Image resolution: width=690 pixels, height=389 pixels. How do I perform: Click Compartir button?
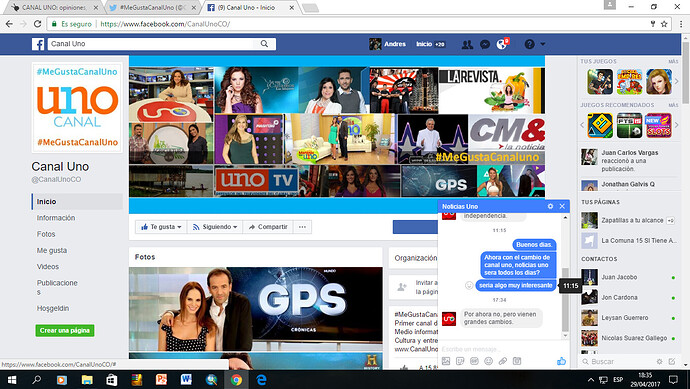coord(268,227)
